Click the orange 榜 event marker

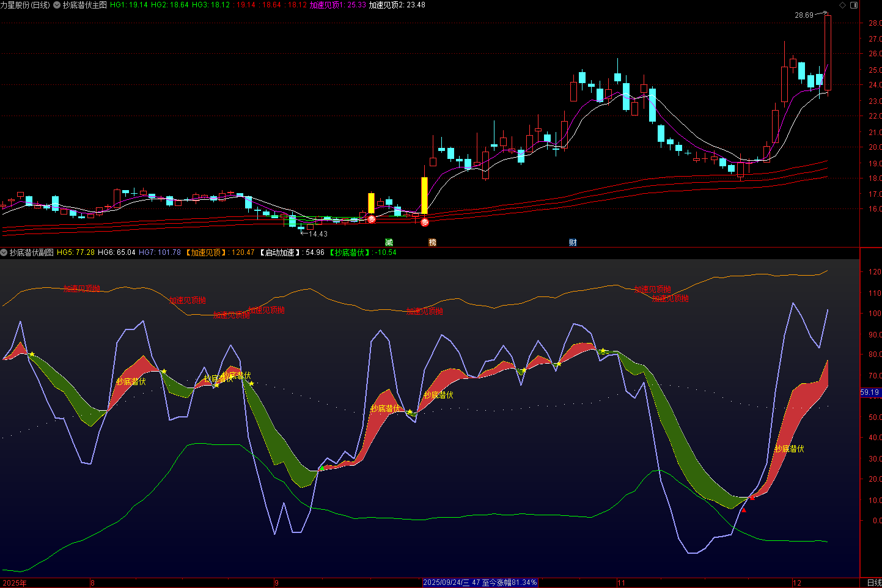pyautogui.click(x=433, y=243)
